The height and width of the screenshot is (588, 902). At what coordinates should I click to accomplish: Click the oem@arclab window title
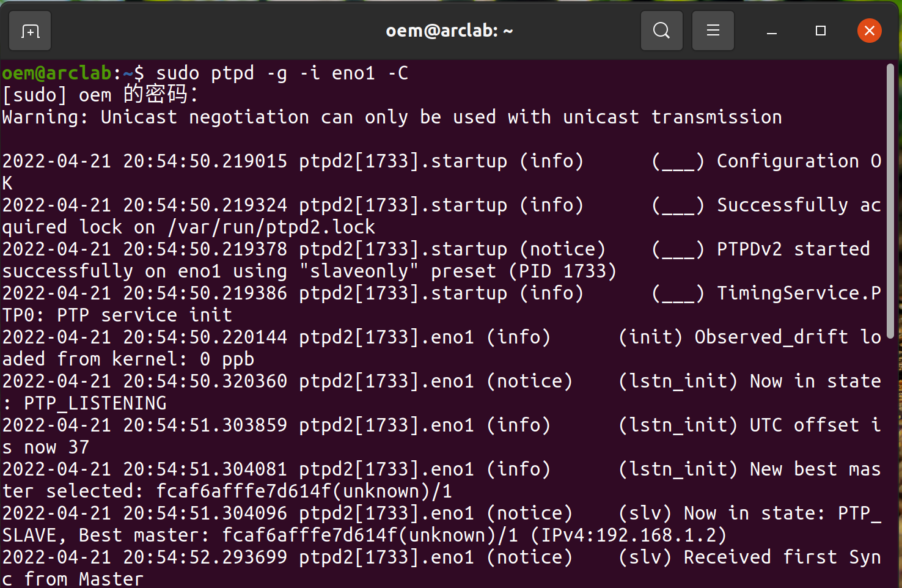click(449, 31)
